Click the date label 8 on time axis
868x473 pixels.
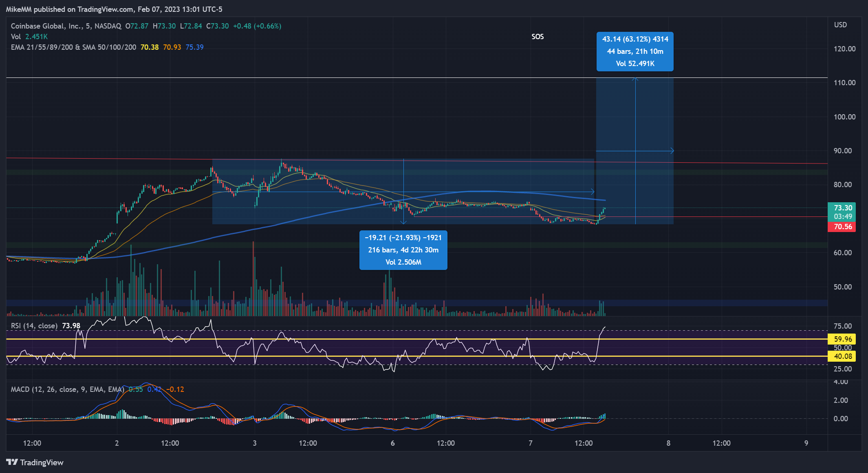click(668, 443)
